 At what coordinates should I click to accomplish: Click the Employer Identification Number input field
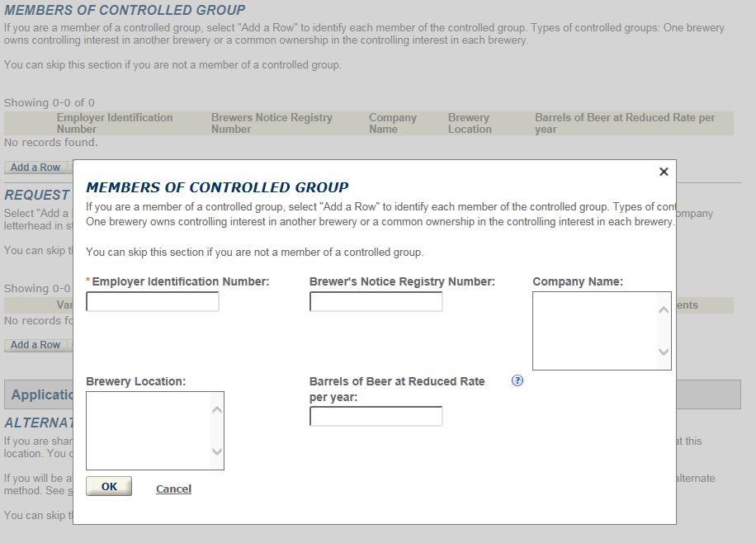tap(153, 302)
